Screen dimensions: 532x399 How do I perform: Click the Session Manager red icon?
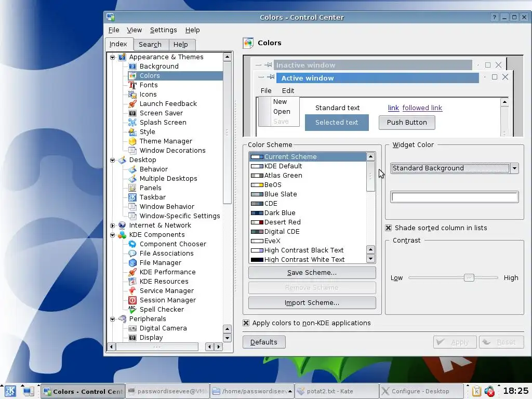[132, 300]
